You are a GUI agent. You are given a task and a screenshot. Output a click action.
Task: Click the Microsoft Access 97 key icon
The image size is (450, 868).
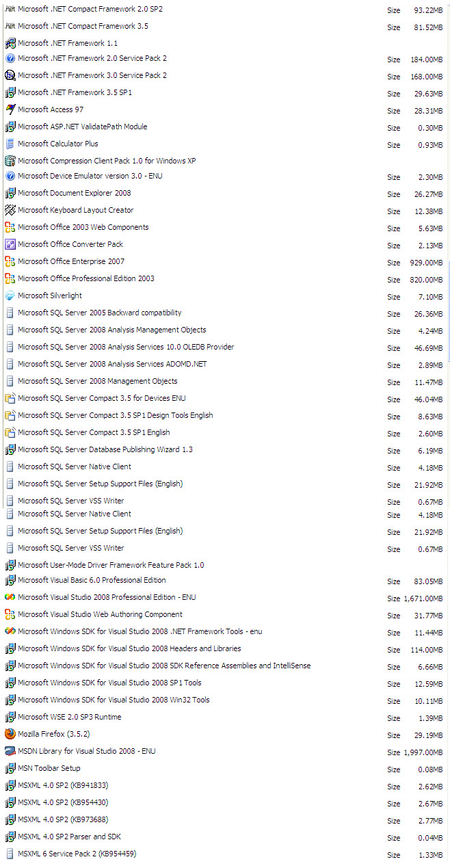point(10,109)
